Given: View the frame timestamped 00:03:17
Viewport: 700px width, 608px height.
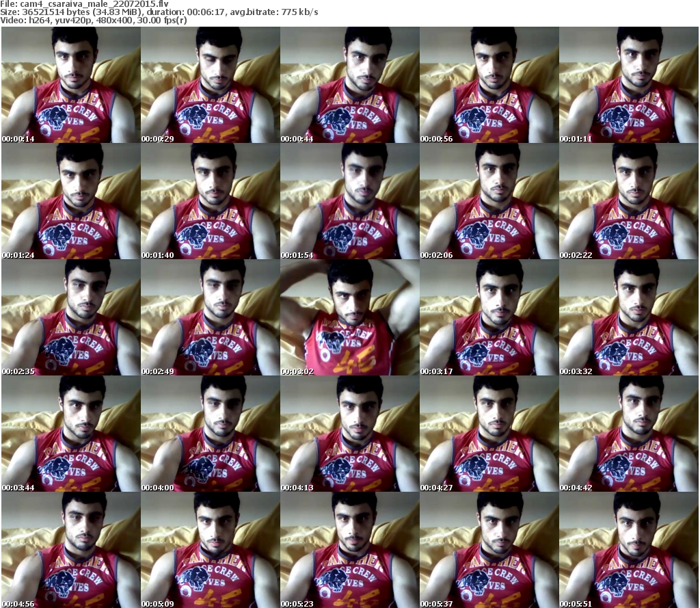Looking at the screenshot, I should [x=489, y=317].
